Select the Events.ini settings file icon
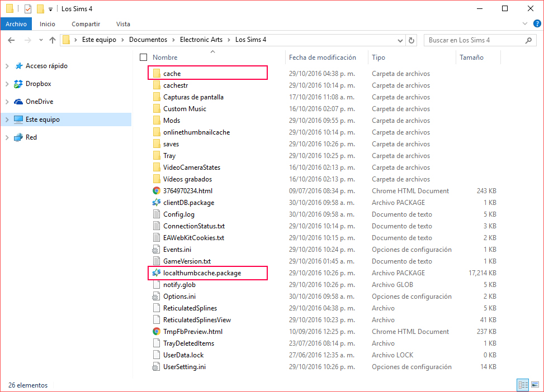The width and height of the screenshot is (544, 392). tap(156, 250)
